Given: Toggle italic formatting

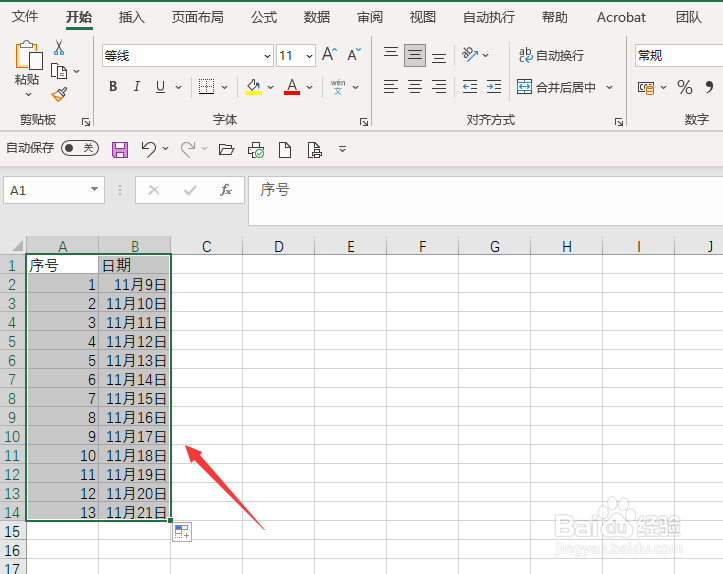Looking at the screenshot, I should [136, 87].
